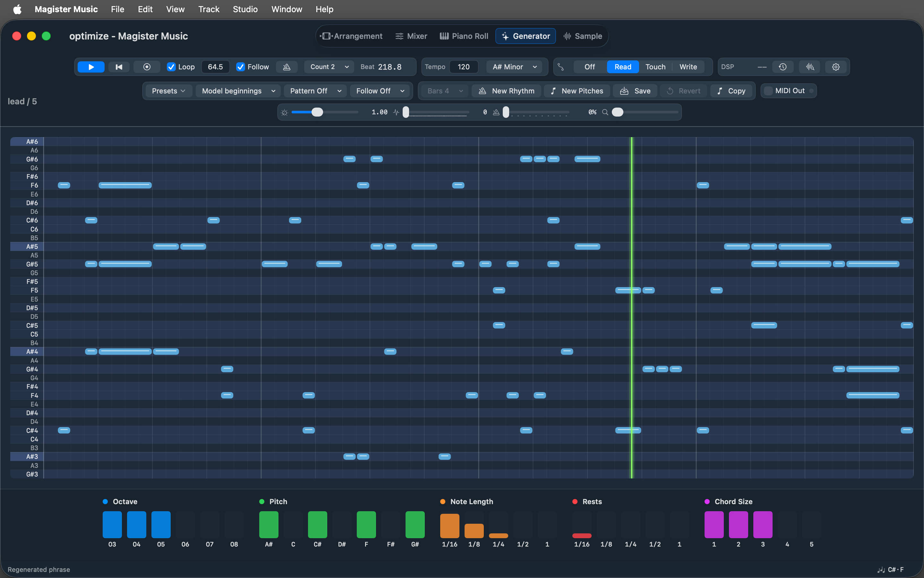Click the zoom slider

point(645,112)
